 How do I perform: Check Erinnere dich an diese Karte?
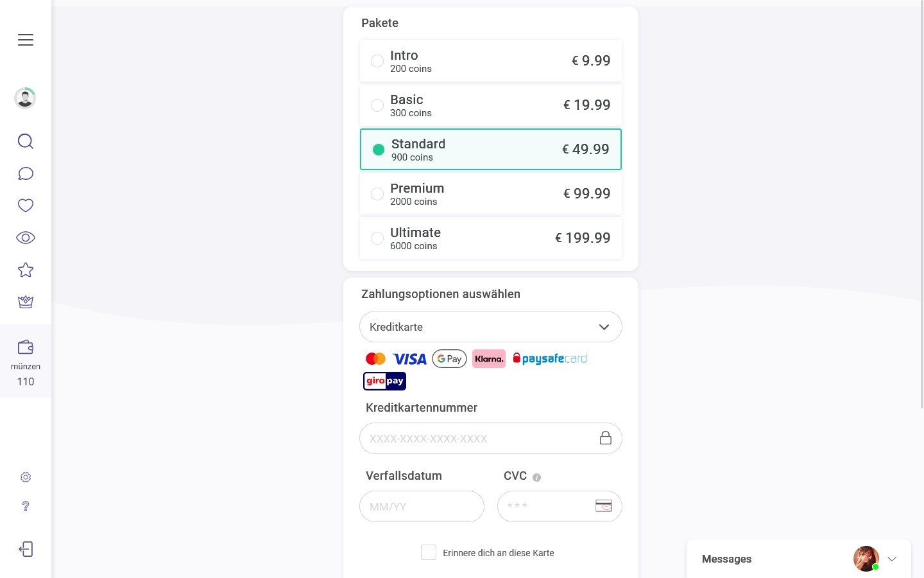[x=429, y=552]
